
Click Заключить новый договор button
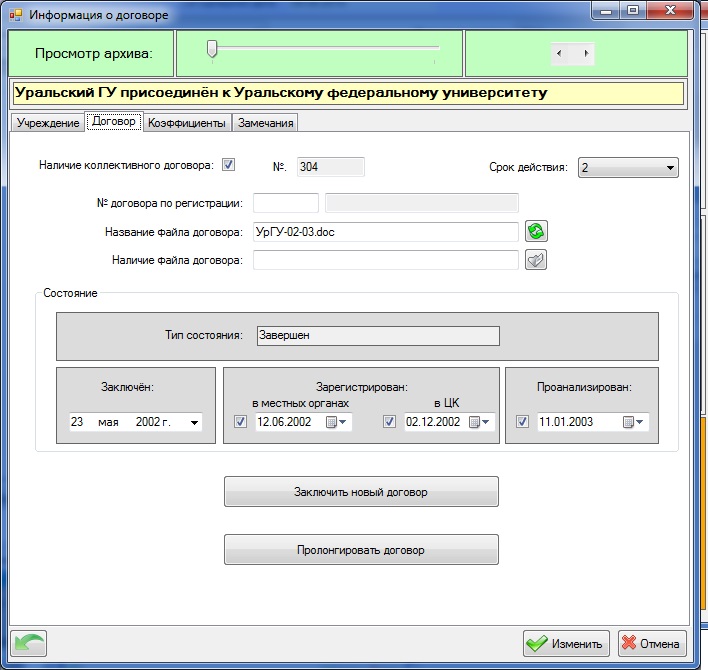pyautogui.click(x=361, y=492)
